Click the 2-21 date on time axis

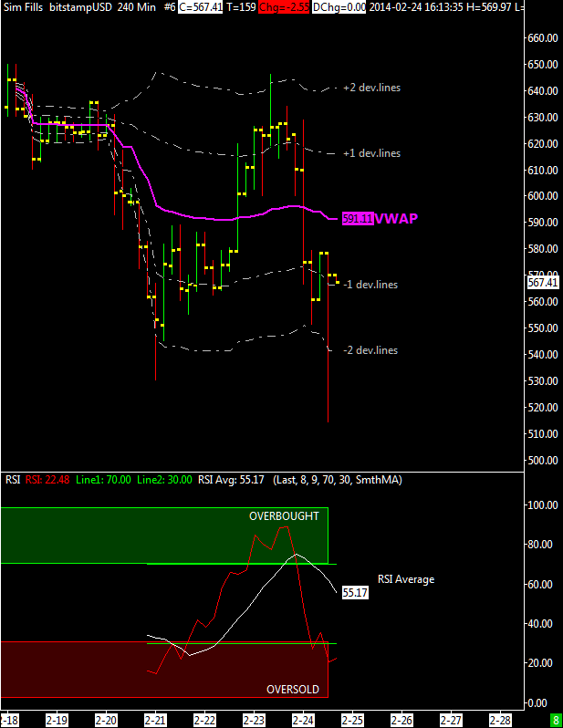click(x=155, y=720)
